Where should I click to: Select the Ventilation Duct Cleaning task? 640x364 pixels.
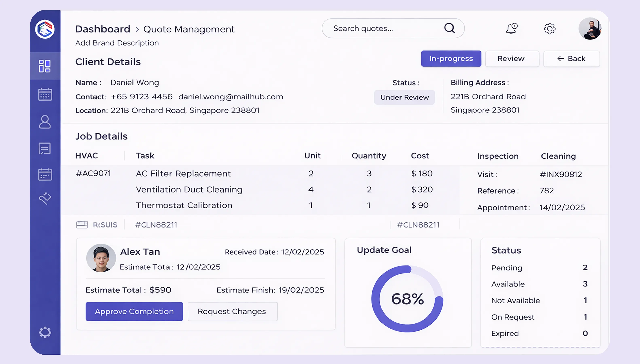point(189,189)
